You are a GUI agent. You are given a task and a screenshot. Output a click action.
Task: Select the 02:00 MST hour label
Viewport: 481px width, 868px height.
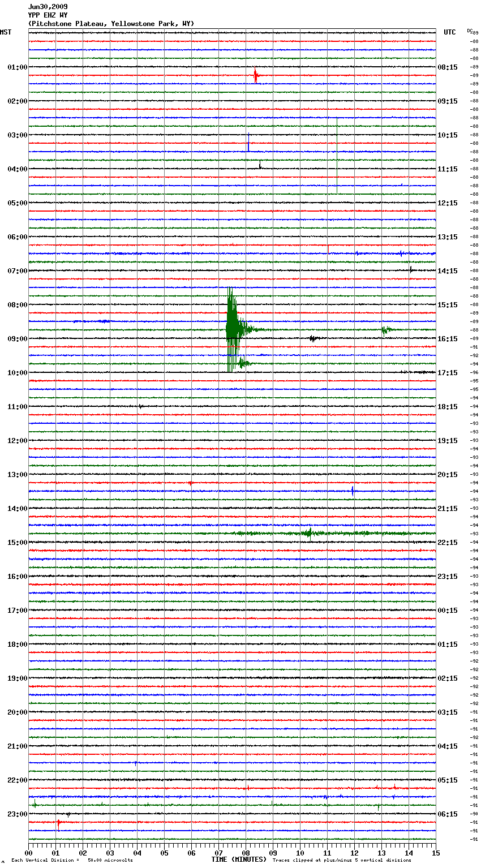coord(18,101)
